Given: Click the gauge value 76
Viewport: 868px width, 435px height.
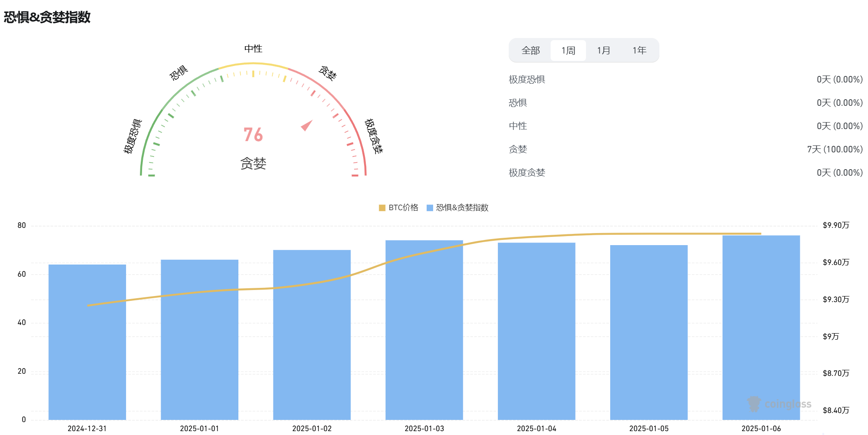Looking at the screenshot, I should 253,135.
